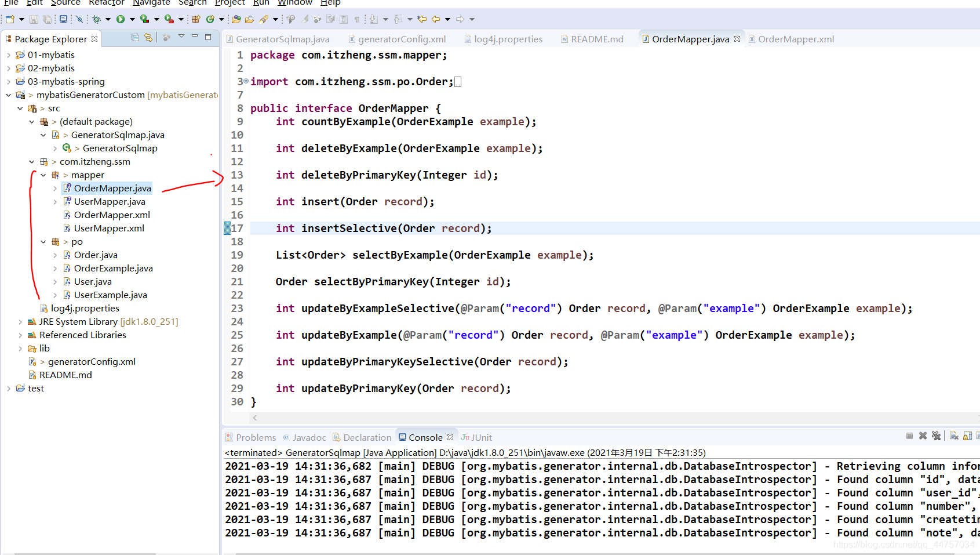Screen dimensions: 980x555
Task: Expand the 01-mybatis project node
Action: (x=8, y=55)
